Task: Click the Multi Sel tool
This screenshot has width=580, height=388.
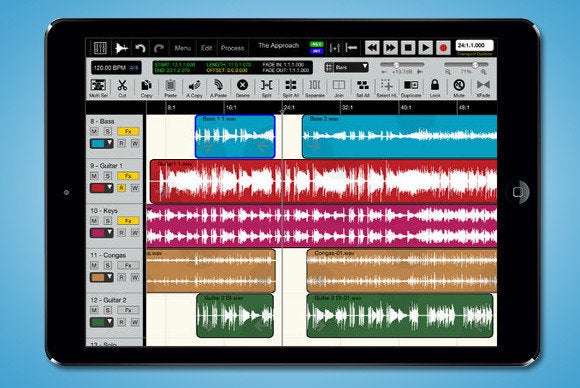Action: 98,88
